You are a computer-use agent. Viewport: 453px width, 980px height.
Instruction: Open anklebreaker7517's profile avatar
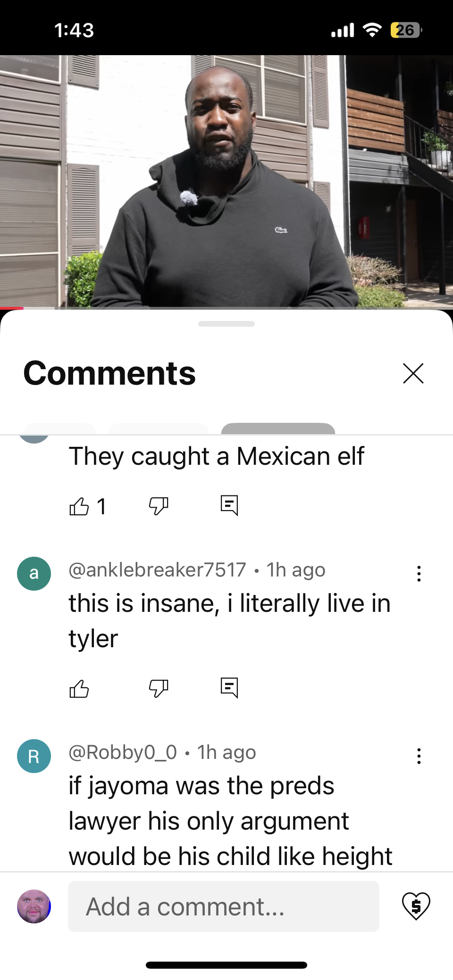34,574
